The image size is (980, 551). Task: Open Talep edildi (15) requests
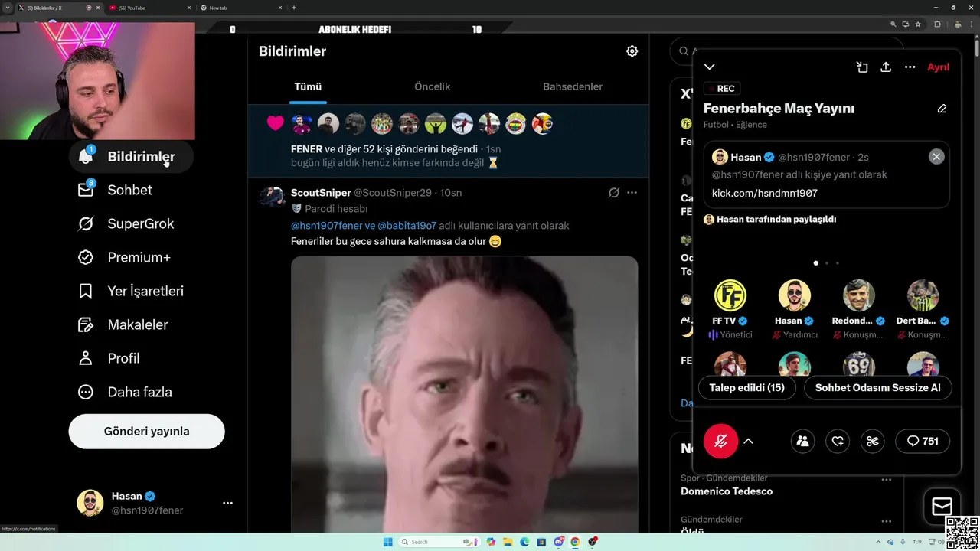pyautogui.click(x=747, y=387)
